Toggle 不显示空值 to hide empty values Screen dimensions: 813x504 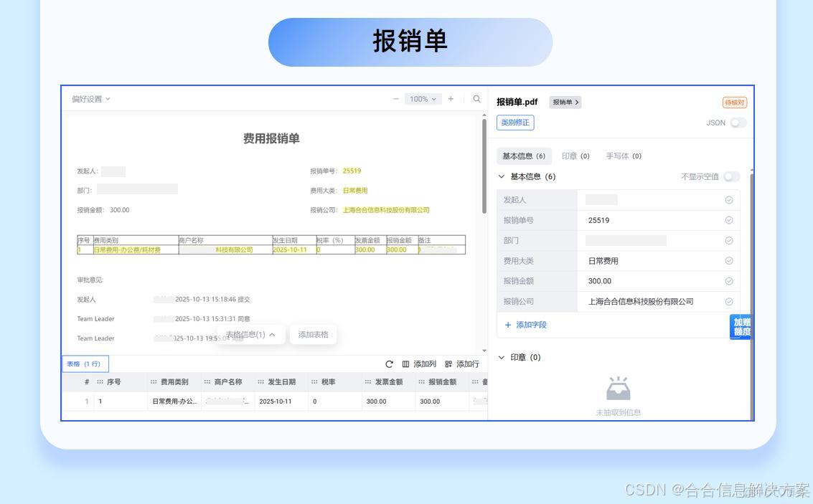(731, 176)
